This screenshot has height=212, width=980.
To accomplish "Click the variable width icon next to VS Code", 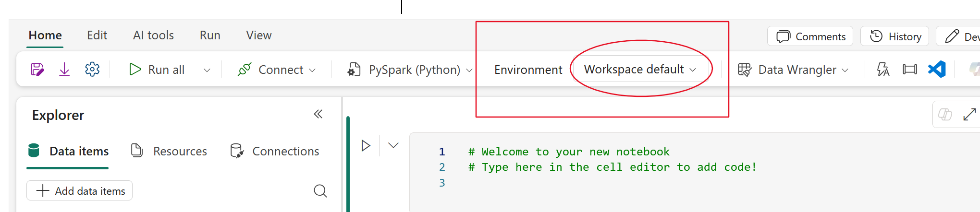I will pyautogui.click(x=910, y=70).
